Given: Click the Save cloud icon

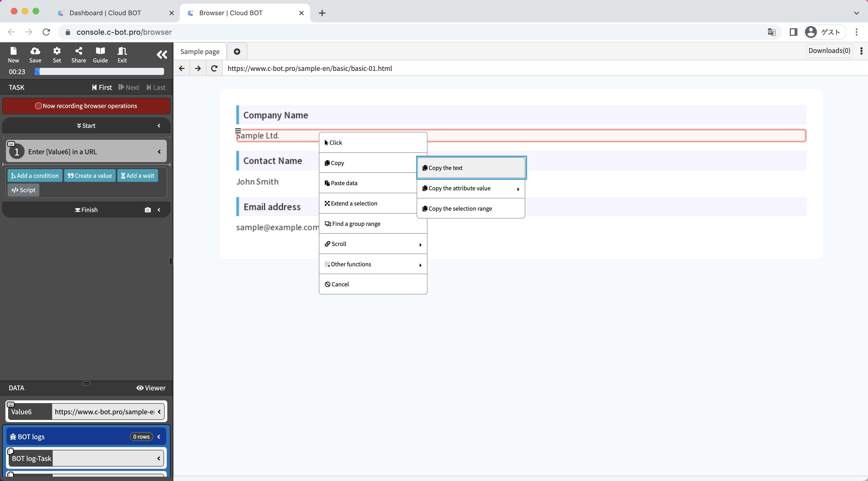Looking at the screenshot, I should coord(35,55).
